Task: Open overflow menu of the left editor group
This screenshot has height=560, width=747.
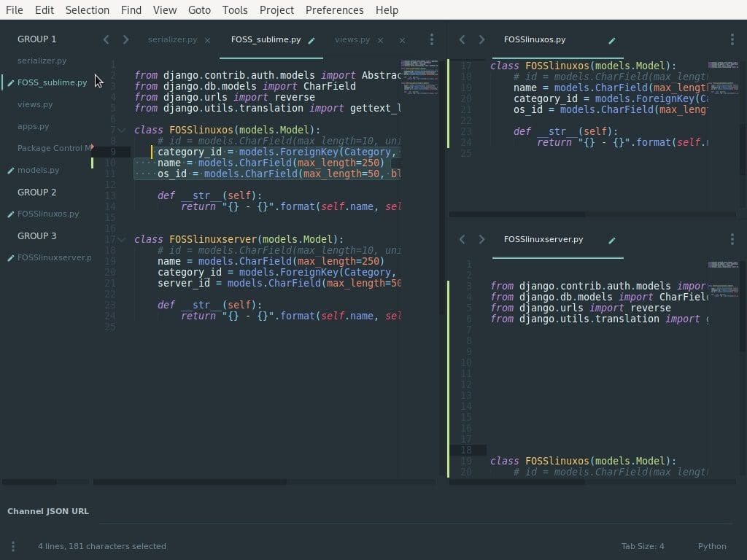Action: (x=432, y=39)
